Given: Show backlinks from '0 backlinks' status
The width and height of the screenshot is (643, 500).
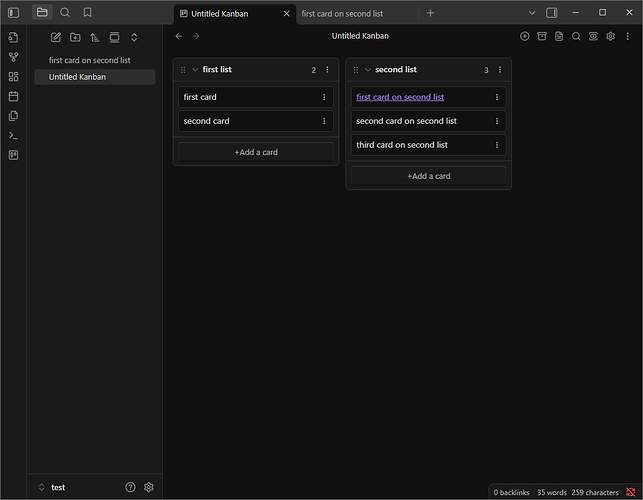Looking at the screenshot, I should point(511,493).
